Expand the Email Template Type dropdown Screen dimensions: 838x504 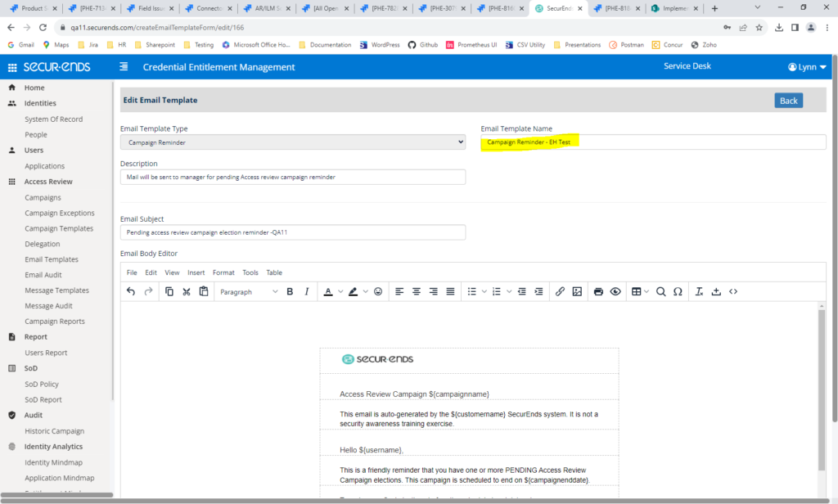pyautogui.click(x=293, y=142)
